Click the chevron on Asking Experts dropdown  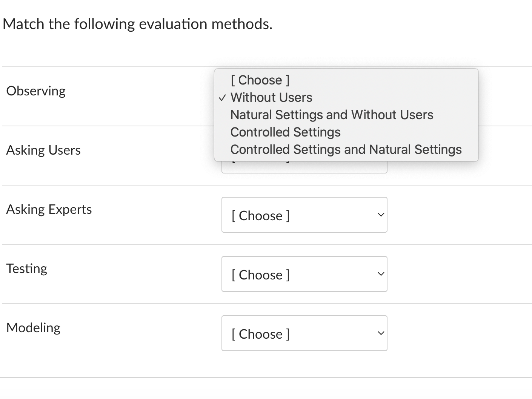pos(380,214)
